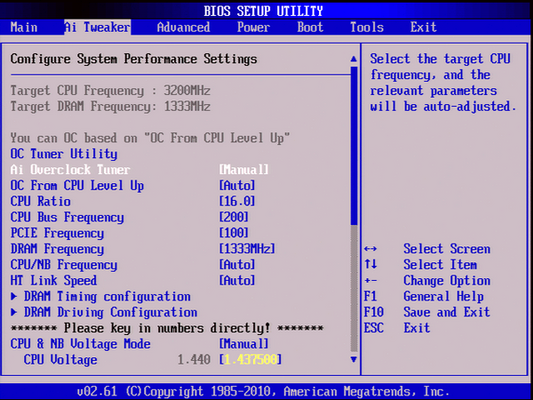Edit CPU Voltage [1.437500] field

251,360
